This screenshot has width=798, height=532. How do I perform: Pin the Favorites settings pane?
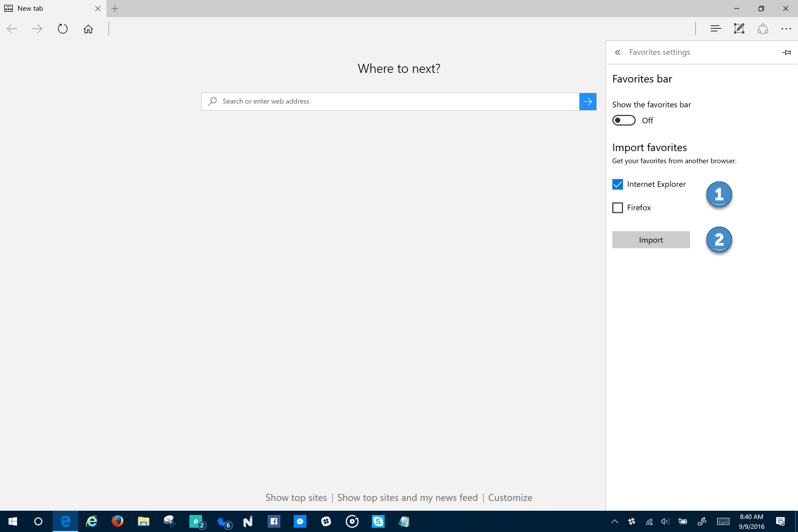point(786,52)
